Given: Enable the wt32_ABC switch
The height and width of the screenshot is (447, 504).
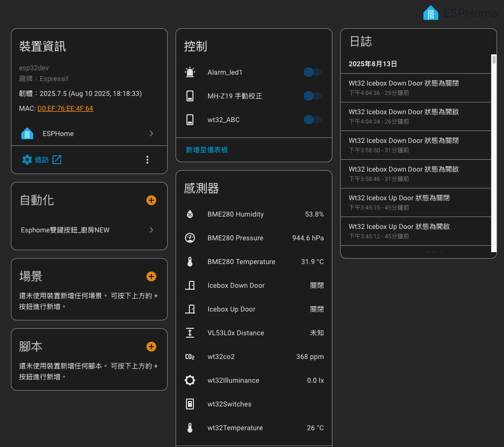Looking at the screenshot, I should (x=313, y=120).
